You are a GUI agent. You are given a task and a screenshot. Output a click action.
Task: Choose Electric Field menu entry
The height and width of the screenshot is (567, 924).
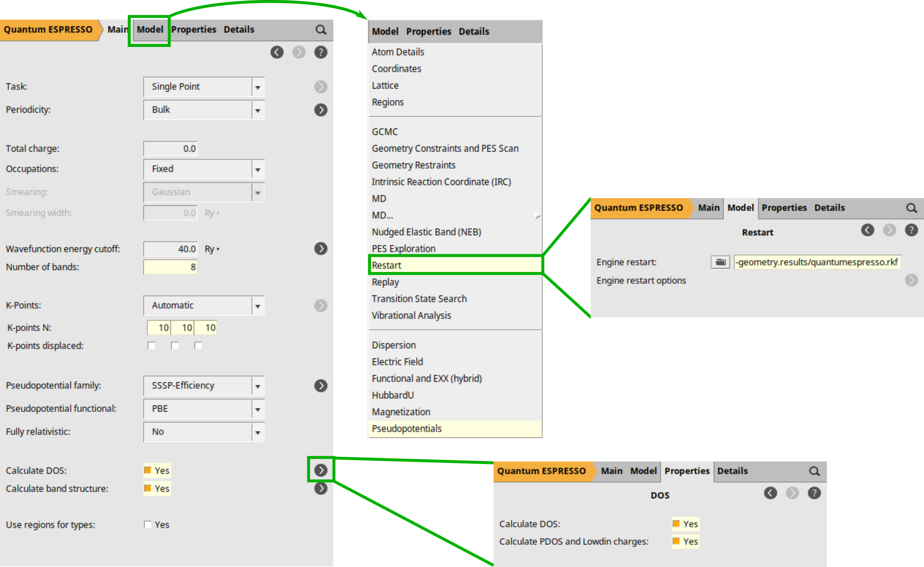tap(455, 362)
